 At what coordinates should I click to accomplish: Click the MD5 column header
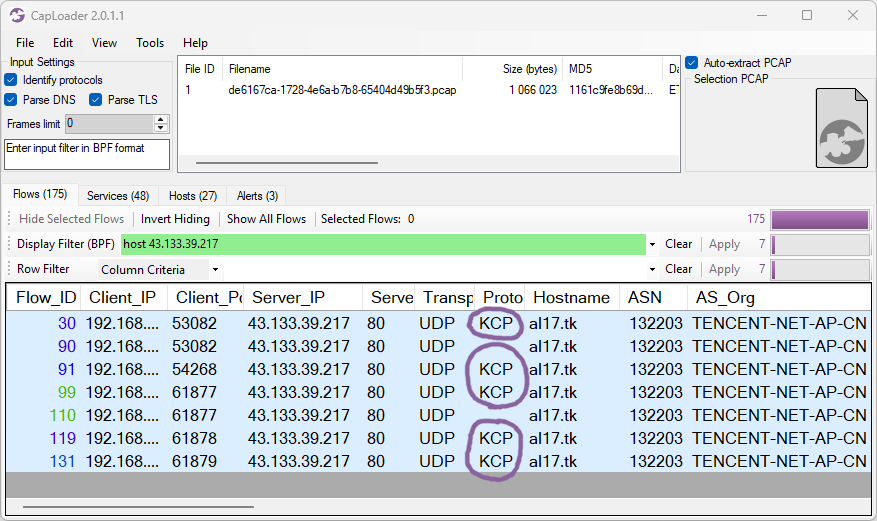pos(612,69)
